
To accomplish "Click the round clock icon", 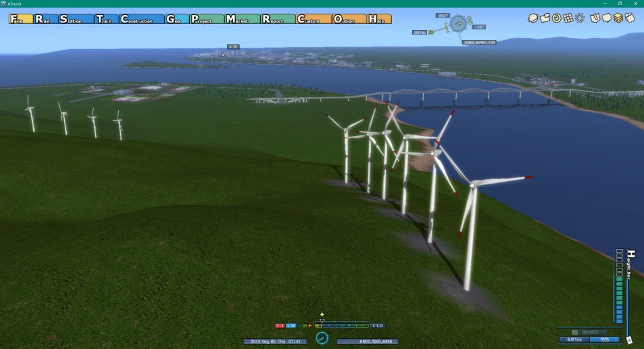I will [x=322, y=338].
